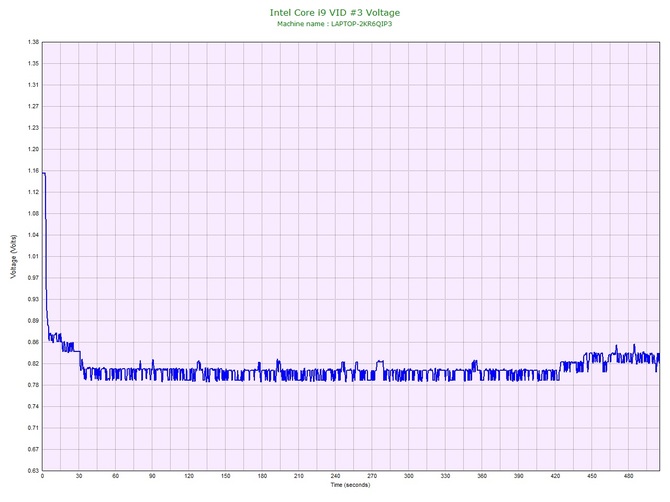Click the 0.63 y-axis tick value
Viewport: 670px width, 502px height.
(x=33, y=471)
